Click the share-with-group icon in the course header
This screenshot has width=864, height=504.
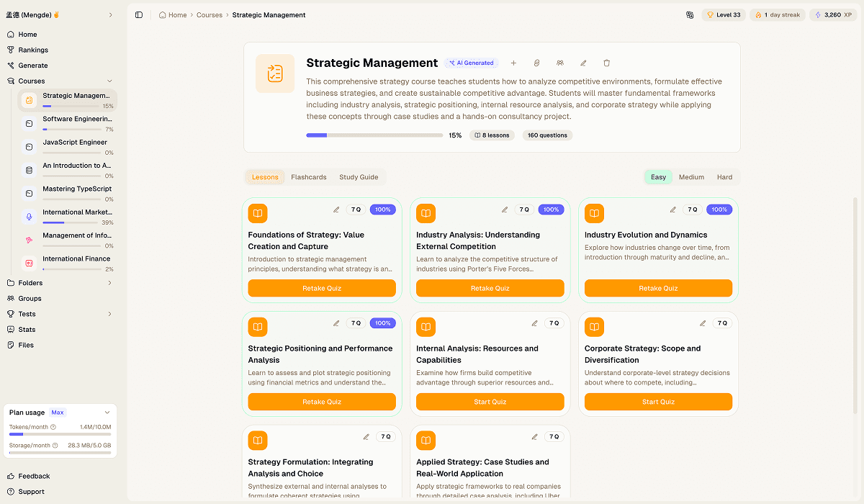560,63
